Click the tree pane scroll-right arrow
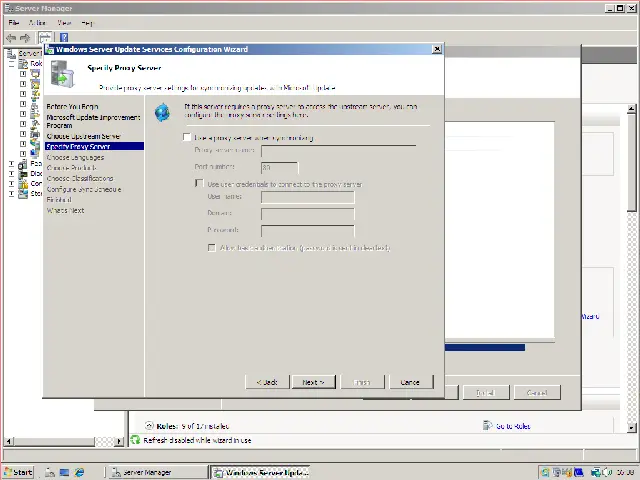Image resolution: width=640 pixels, height=480 pixels. pos(119,441)
